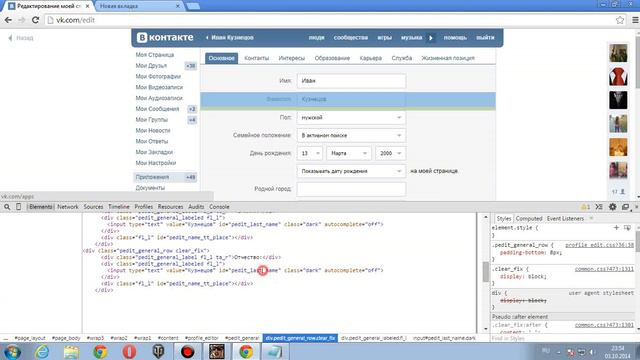Bookmark this page with the star icon

[620, 20]
